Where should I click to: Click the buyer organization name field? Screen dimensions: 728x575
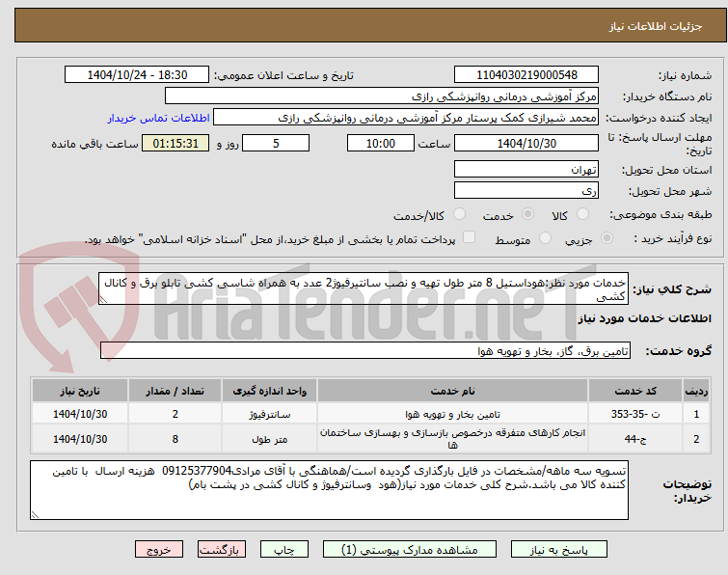click(382, 96)
